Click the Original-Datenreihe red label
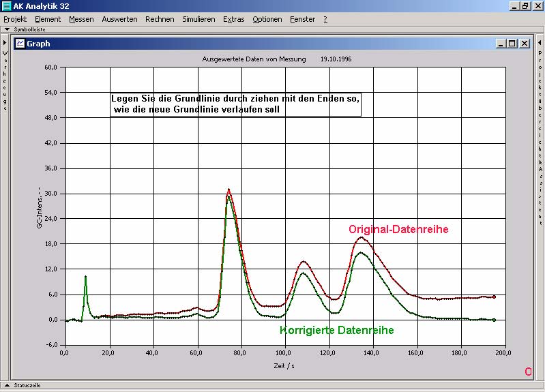This screenshot has height=392, width=545. tap(398, 230)
